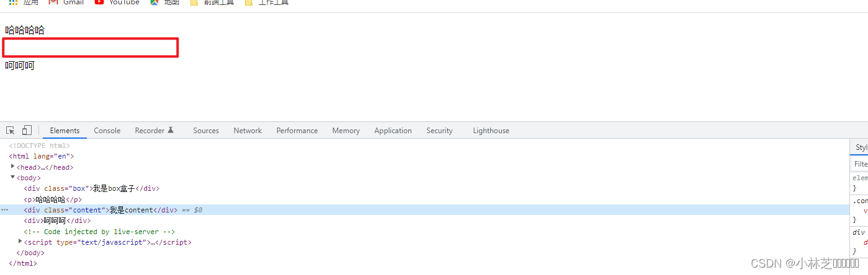
Task: Collapse the body element node
Action: tap(13, 178)
